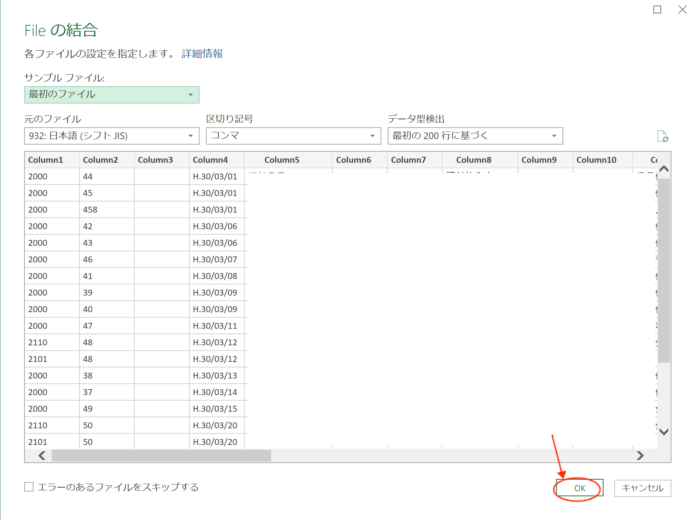Open the サンプル ファイル dropdown
The image size is (694, 520).
coord(111,95)
